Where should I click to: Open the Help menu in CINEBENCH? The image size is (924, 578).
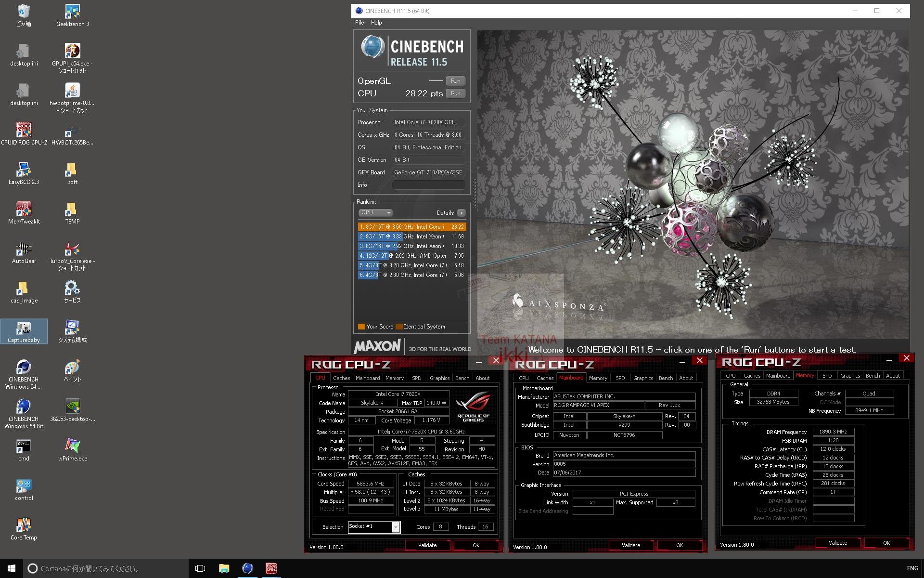point(376,23)
